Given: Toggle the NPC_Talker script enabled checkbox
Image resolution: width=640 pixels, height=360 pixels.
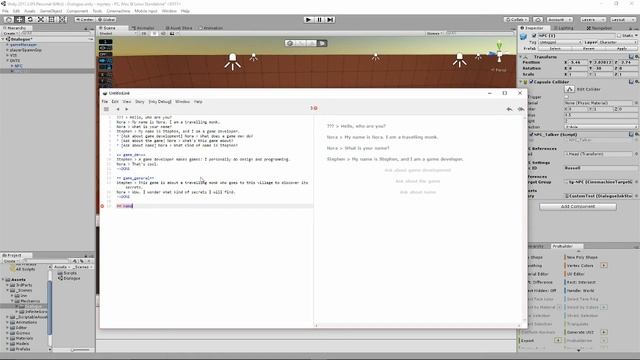Looking at the screenshot, I should click(531, 134).
